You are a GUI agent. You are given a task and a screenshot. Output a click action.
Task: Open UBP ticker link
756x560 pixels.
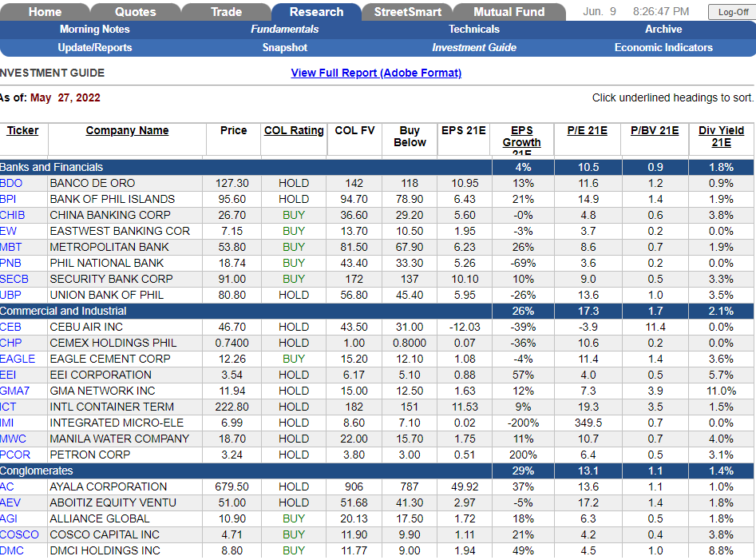10,295
